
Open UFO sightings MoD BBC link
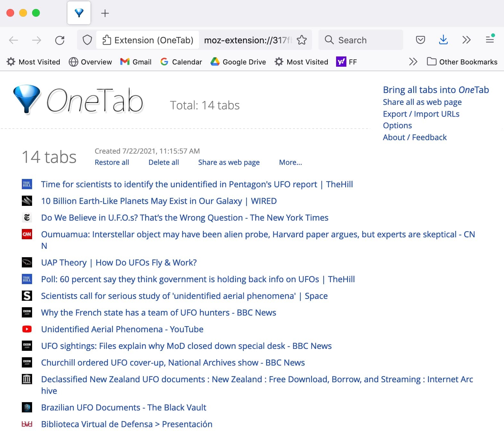click(x=186, y=346)
